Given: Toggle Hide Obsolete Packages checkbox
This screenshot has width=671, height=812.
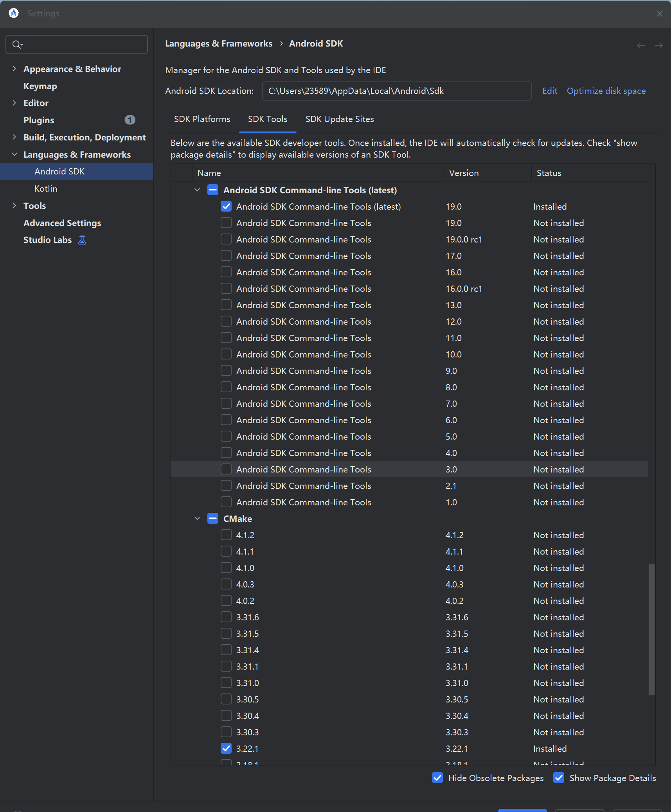Looking at the screenshot, I should click(437, 778).
